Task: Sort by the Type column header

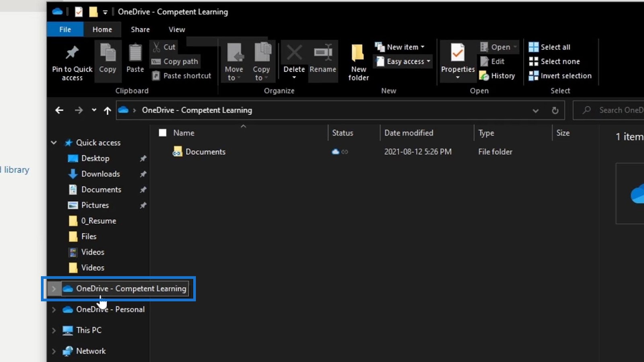Action: [486, 133]
